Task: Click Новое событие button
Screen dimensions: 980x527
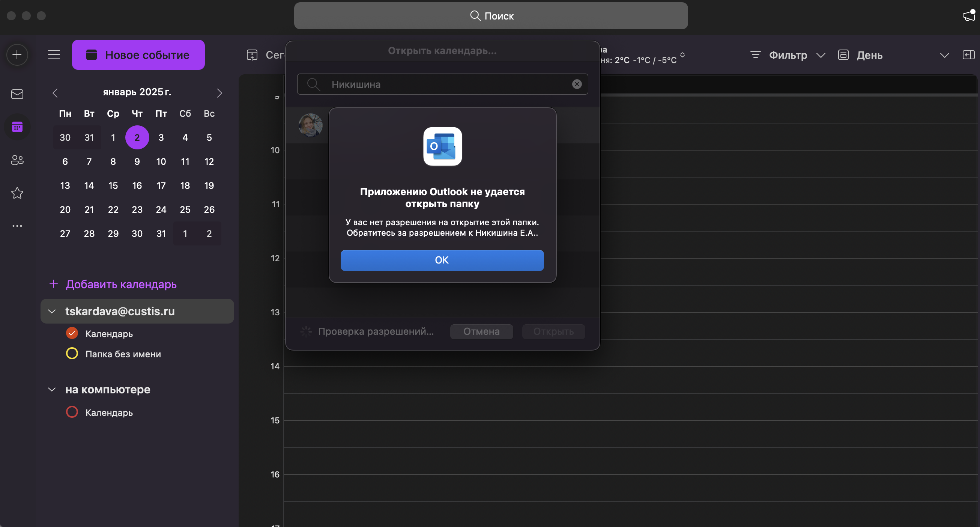Action: (x=138, y=55)
